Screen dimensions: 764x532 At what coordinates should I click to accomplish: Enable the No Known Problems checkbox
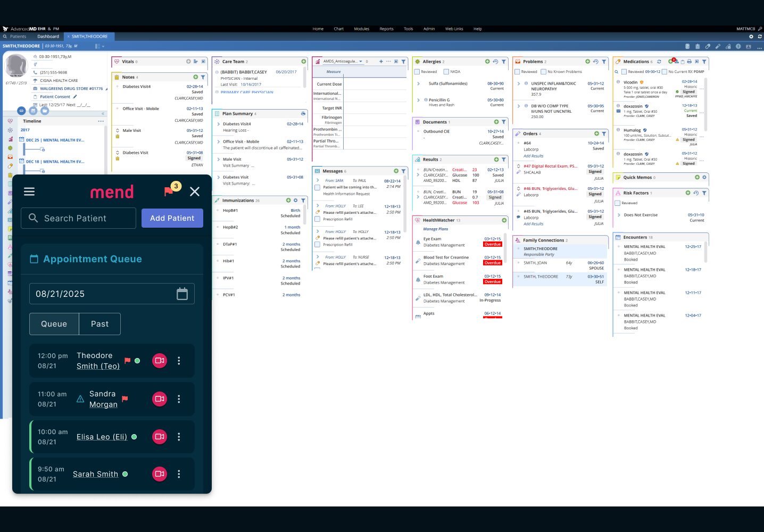pyautogui.click(x=543, y=72)
